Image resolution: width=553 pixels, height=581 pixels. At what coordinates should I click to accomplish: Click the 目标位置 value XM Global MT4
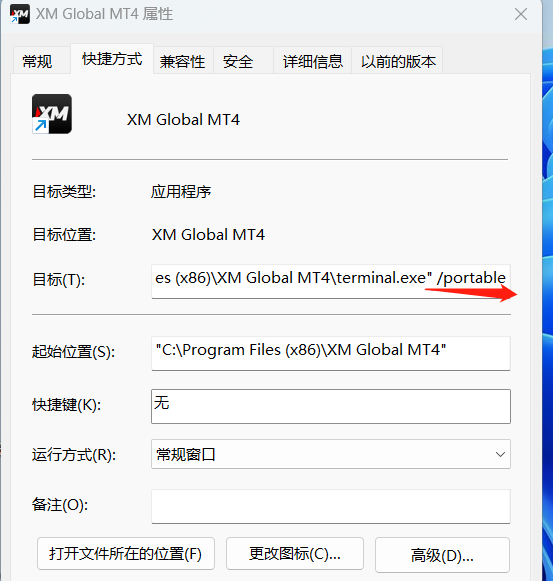208,235
